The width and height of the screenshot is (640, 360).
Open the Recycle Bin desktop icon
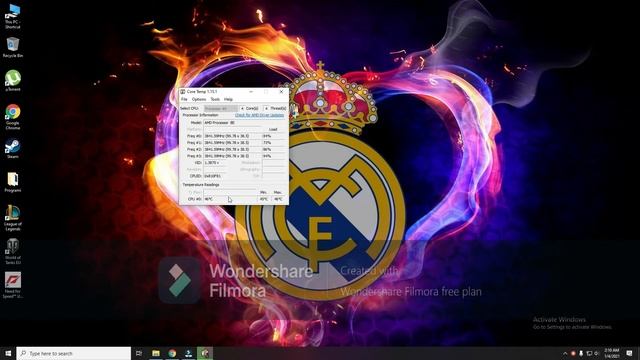[x=13, y=47]
